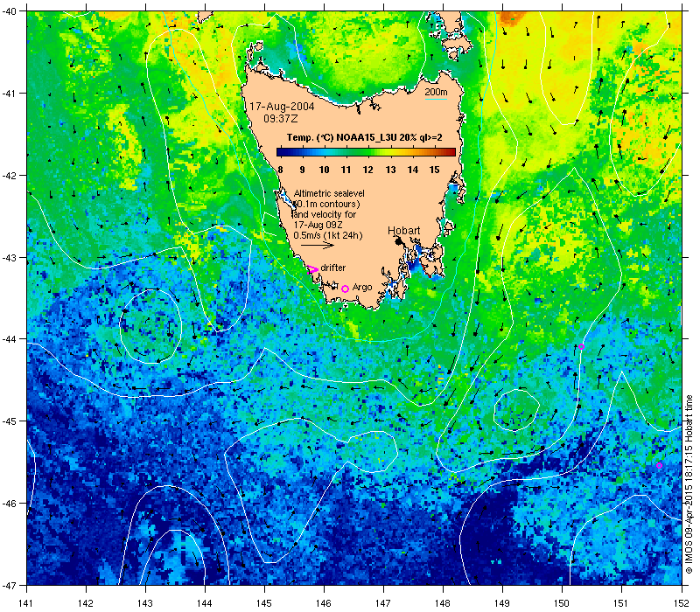700x612 pixels.
Task: Click the colorbar value '9'
Action: tap(302, 170)
